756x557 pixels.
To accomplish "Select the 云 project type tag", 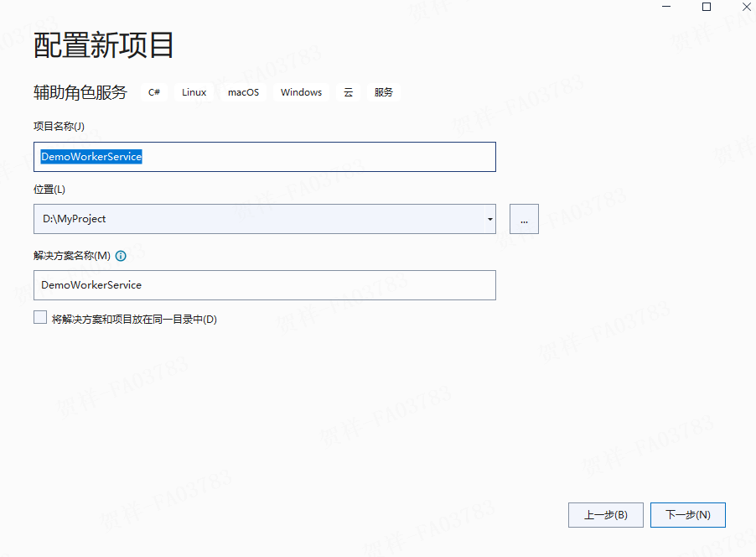I will click(348, 92).
